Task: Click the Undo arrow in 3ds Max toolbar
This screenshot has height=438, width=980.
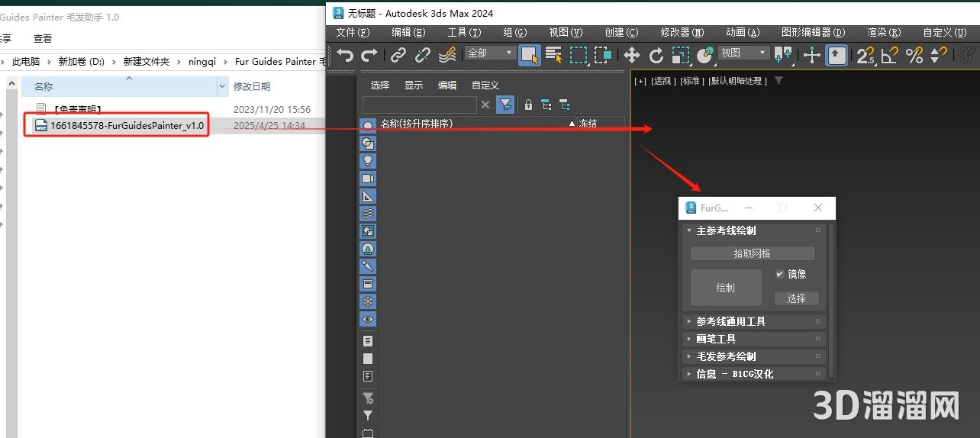Action: pos(346,55)
